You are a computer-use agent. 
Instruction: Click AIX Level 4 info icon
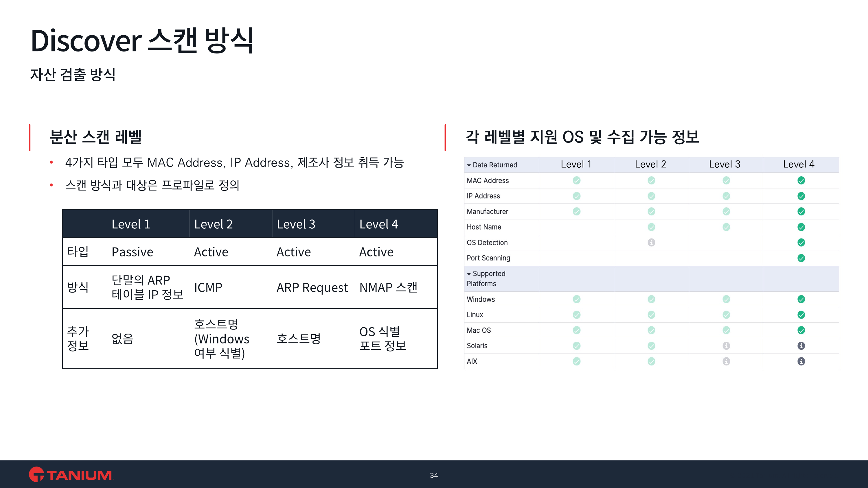(x=801, y=361)
